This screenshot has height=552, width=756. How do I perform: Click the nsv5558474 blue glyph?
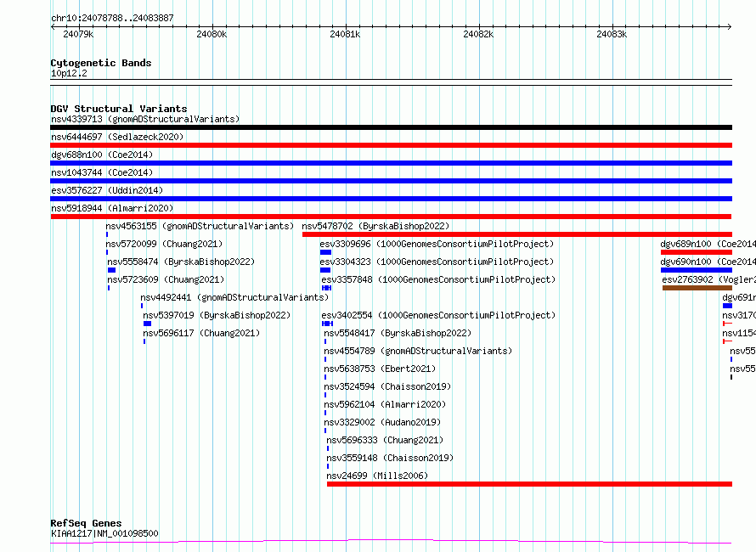click(x=111, y=270)
